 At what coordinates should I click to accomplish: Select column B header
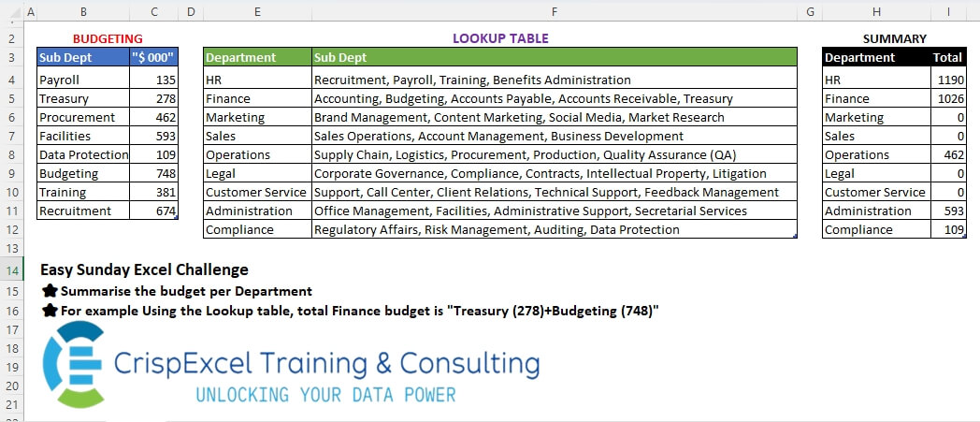coord(83,11)
